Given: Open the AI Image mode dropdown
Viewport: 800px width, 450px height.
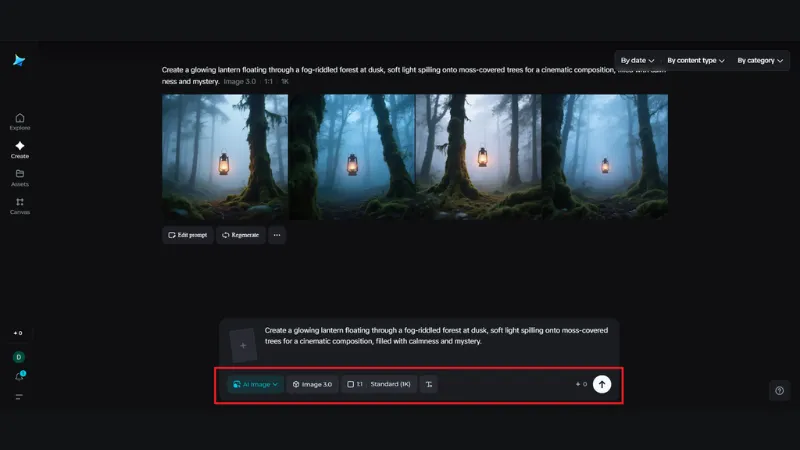Looking at the screenshot, I should tap(255, 384).
